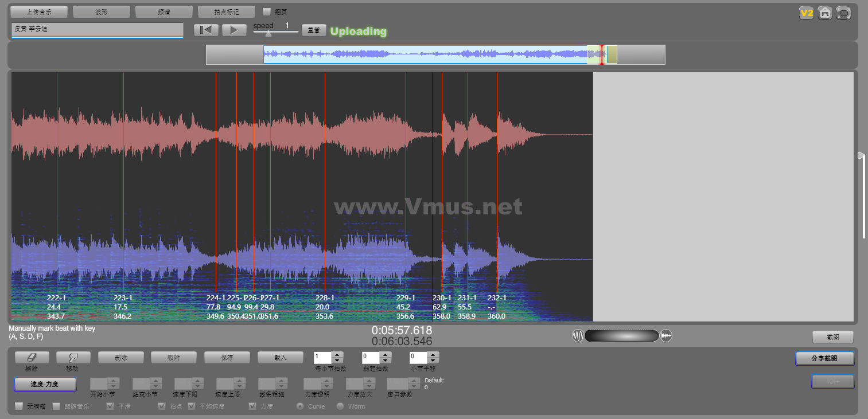Click the song title input field
Image resolution: width=868 pixels, height=419 pixels.
click(x=97, y=29)
